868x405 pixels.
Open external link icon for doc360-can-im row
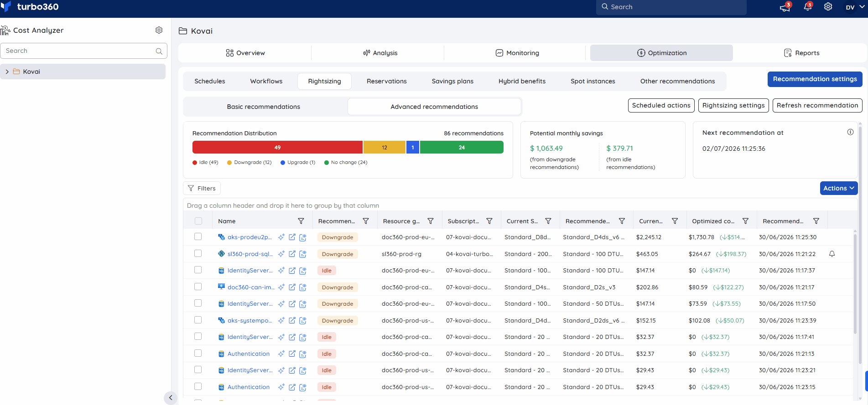pyautogui.click(x=292, y=287)
